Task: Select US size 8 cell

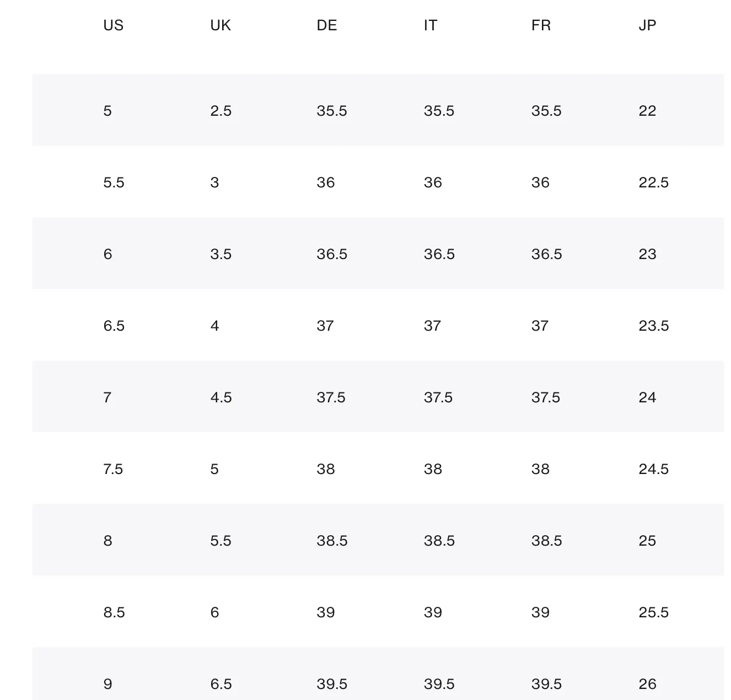Action: tap(108, 541)
